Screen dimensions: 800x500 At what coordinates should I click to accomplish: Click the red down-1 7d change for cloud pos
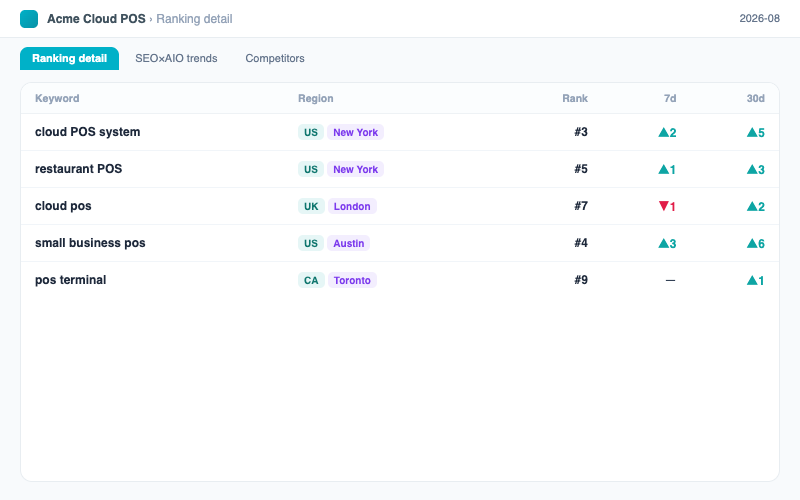click(x=667, y=206)
